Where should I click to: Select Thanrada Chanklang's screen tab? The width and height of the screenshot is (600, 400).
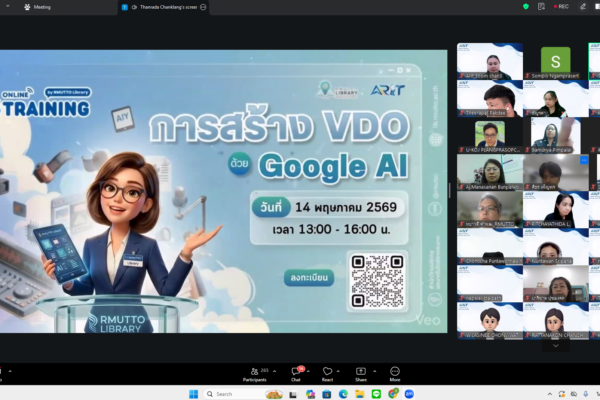[x=165, y=7]
